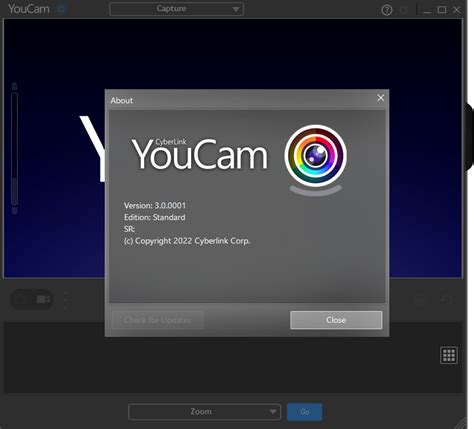Click the dimmed gear icon beside YouCam title
474x429 pixels.
[61, 9]
